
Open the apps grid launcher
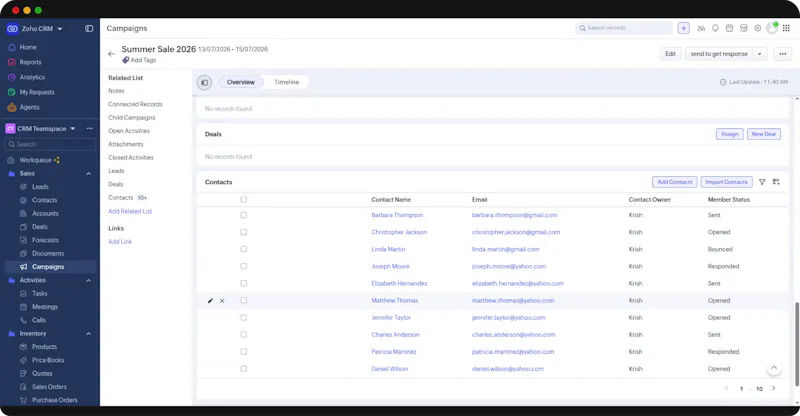pos(786,28)
